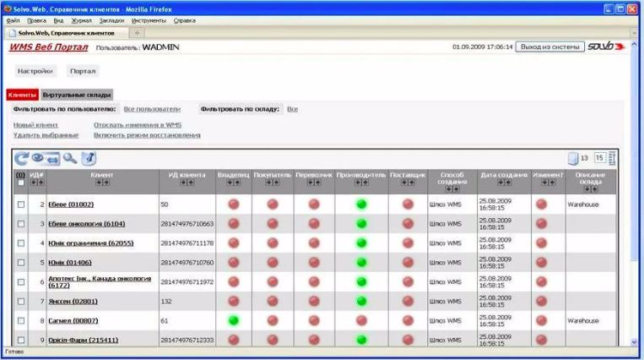644x360 pixels.
Task: Click the pages icon beside number 13
Action: (x=572, y=158)
